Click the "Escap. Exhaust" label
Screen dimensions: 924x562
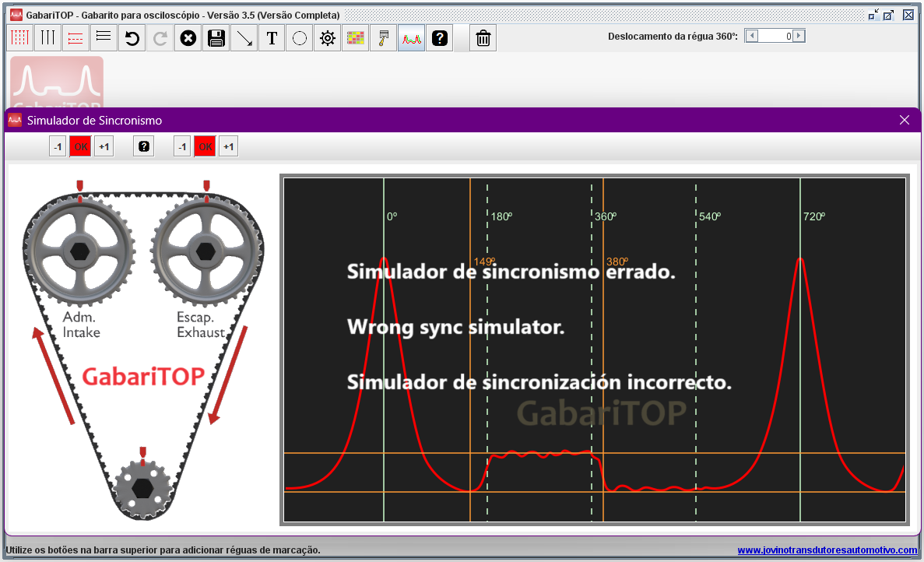(x=201, y=325)
